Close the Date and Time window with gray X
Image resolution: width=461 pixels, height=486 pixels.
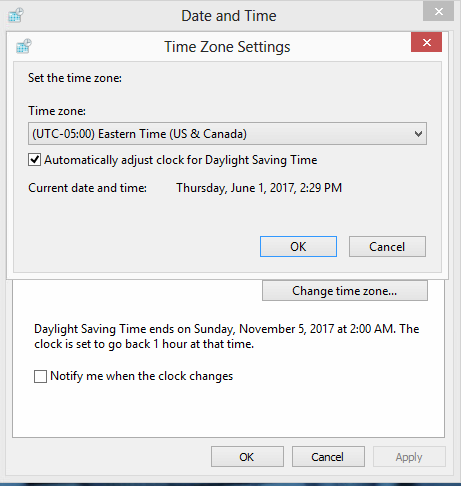pyautogui.click(x=438, y=12)
